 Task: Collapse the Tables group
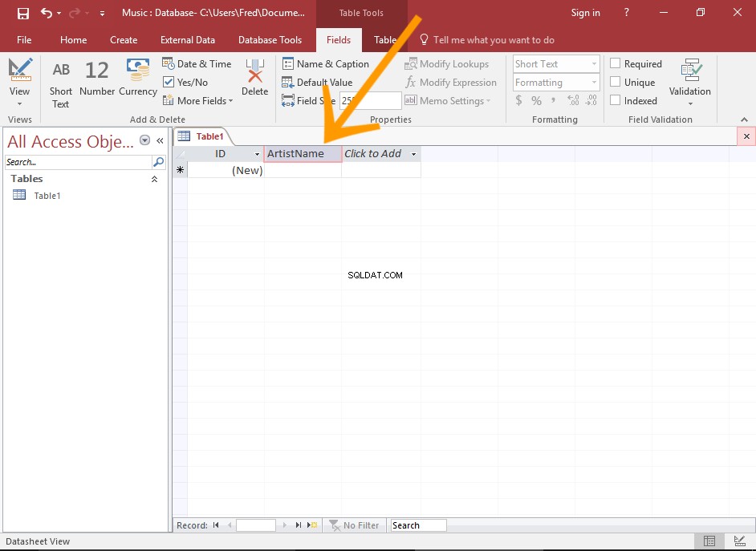(x=154, y=179)
